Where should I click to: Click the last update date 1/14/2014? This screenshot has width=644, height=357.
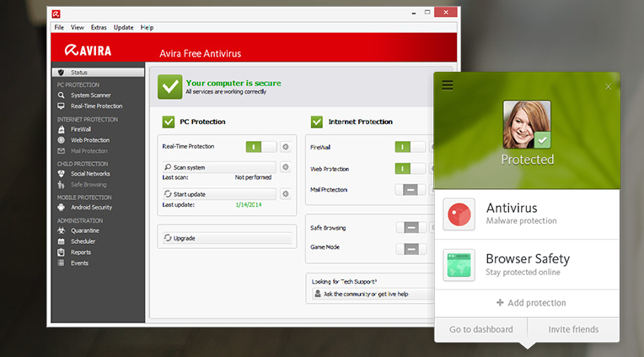click(249, 204)
